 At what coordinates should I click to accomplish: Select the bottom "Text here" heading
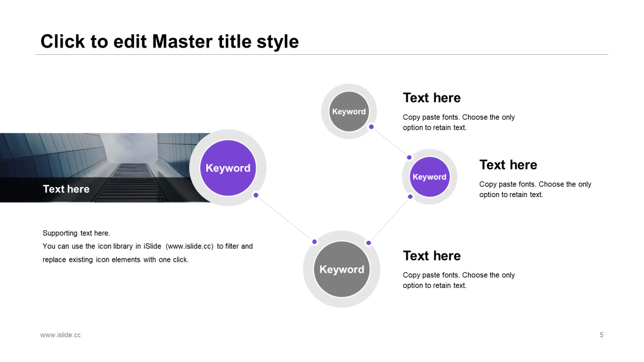(432, 256)
